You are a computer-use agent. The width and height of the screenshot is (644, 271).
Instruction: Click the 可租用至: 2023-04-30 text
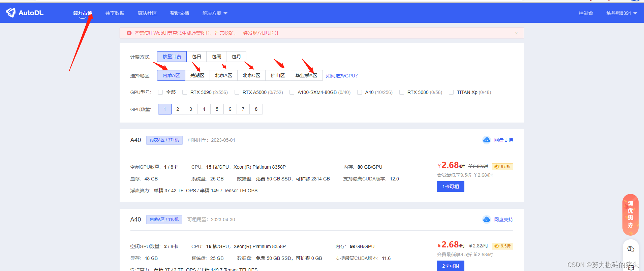pyautogui.click(x=211, y=219)
